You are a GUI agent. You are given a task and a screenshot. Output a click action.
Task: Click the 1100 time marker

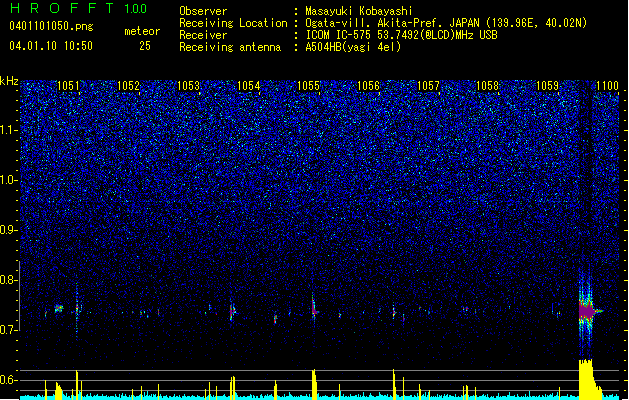point(607,86)
